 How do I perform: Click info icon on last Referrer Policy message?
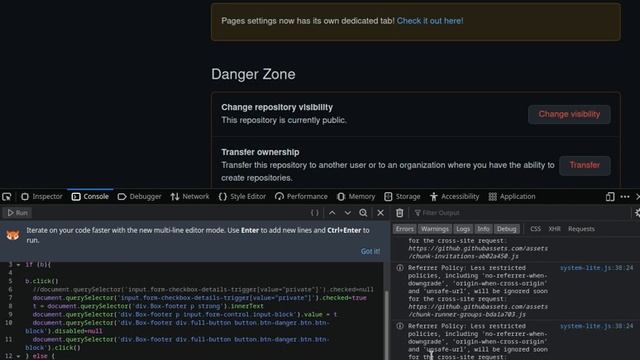[400, 326]
